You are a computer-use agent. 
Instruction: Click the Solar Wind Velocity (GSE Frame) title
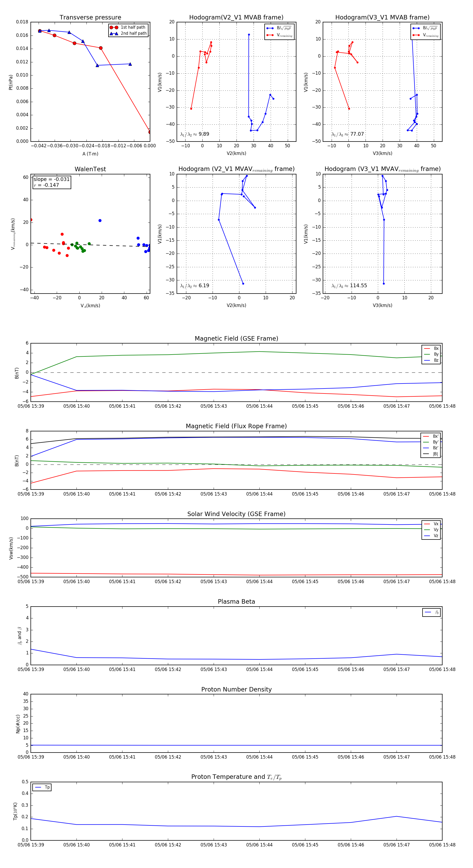(x=236, y=514)
